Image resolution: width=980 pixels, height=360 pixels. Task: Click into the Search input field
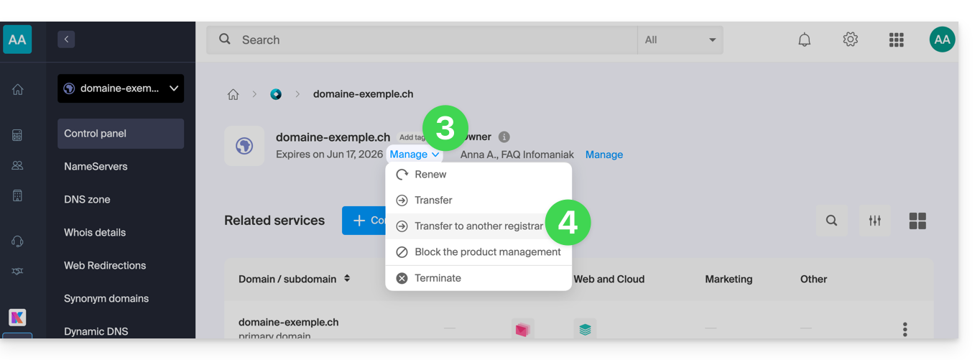click(x=431, y=40)
